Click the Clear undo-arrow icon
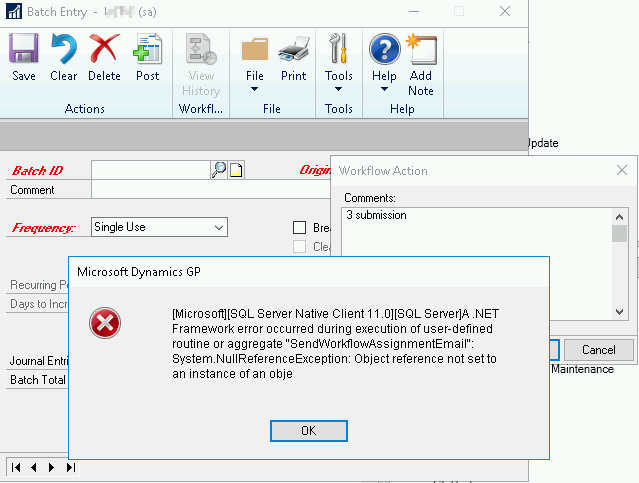The image size is (639, 483). [64, 49]
